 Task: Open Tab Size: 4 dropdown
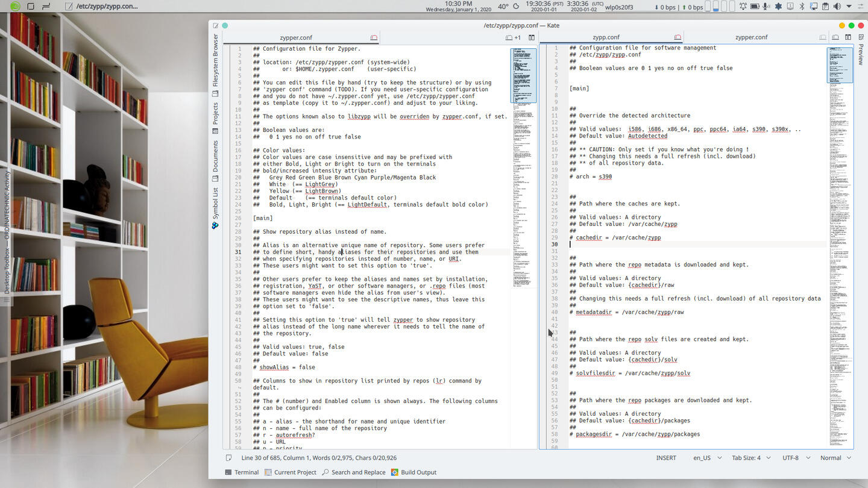750,458
